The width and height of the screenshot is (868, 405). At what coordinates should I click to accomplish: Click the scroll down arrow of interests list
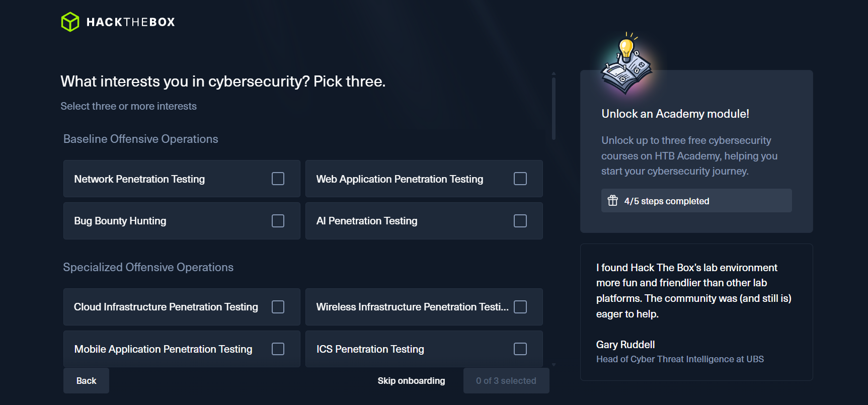tap(554, 365)
